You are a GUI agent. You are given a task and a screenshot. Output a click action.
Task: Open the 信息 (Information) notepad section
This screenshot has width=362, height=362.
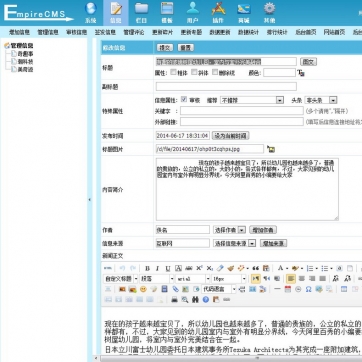116,13
